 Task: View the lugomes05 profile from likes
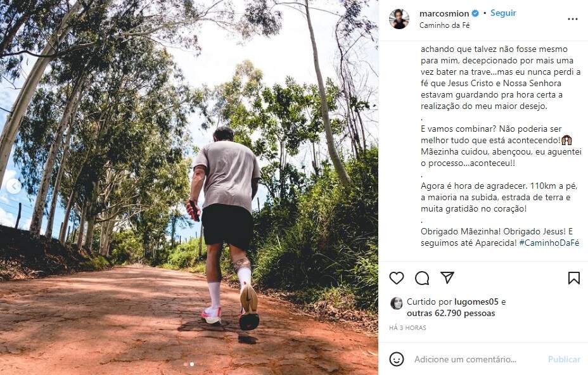[x=476, y=302]
